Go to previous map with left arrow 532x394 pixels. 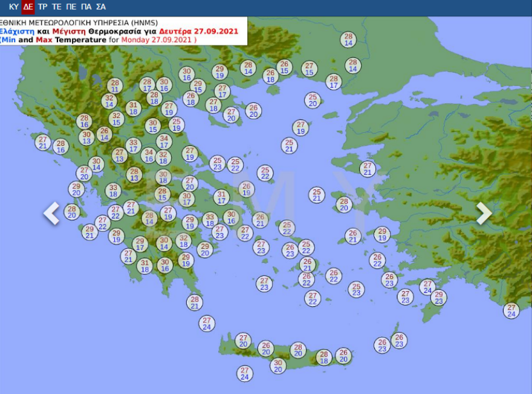51,213
